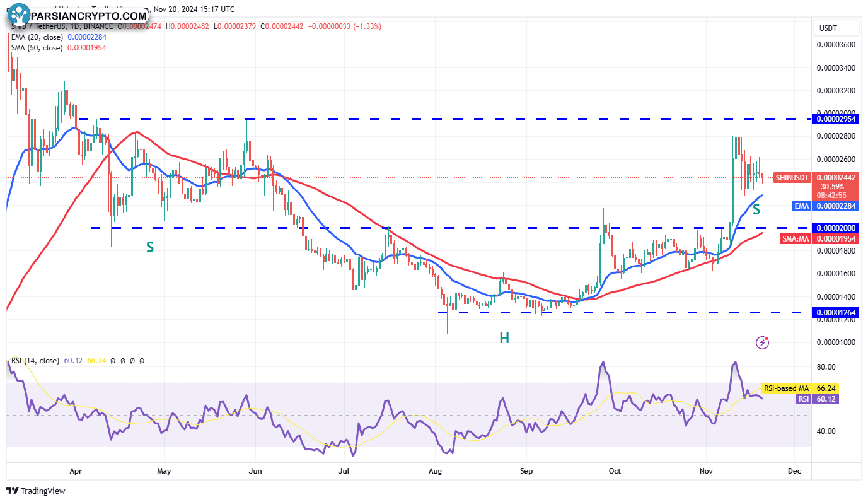Select the 0.00002000 horizontal line label
868x502 pixels.
click(835, 228)
